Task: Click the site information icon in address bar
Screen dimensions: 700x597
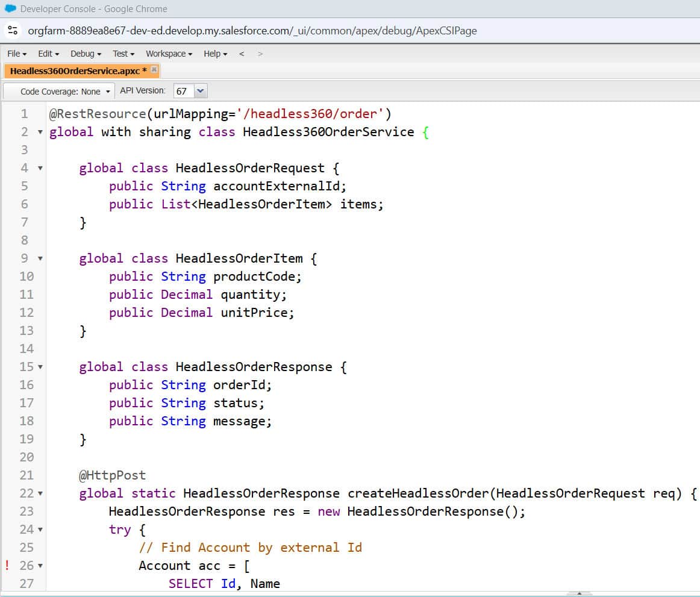Action: [x=13, y=30]
